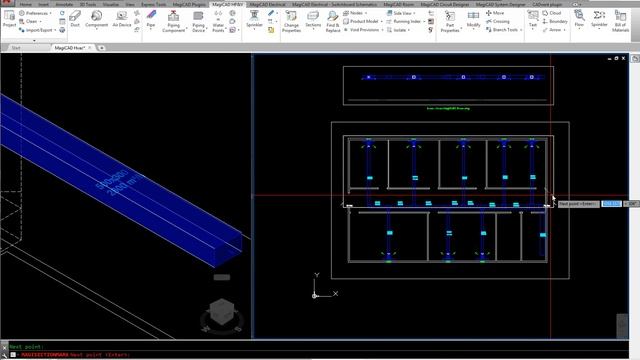640x360 pixels.
Task: Open the Branch Tools dropdown
Action: pos(504,30)
